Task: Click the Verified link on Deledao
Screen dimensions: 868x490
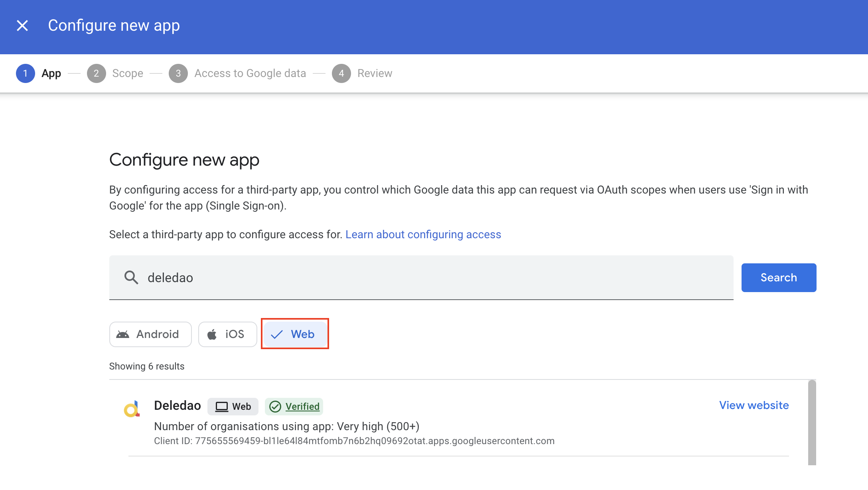Action: point(302,407)
